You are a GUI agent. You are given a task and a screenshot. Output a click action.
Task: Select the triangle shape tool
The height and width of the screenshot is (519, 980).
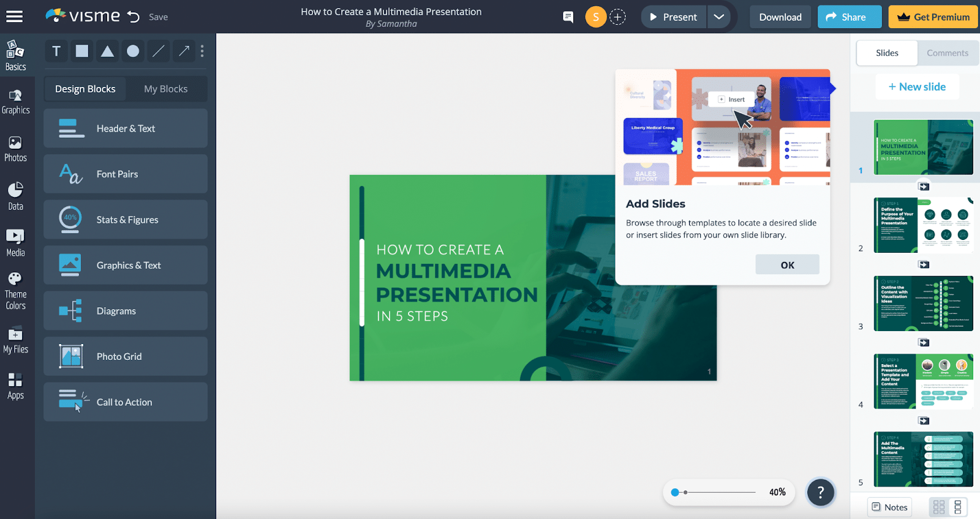coord(107,51)
